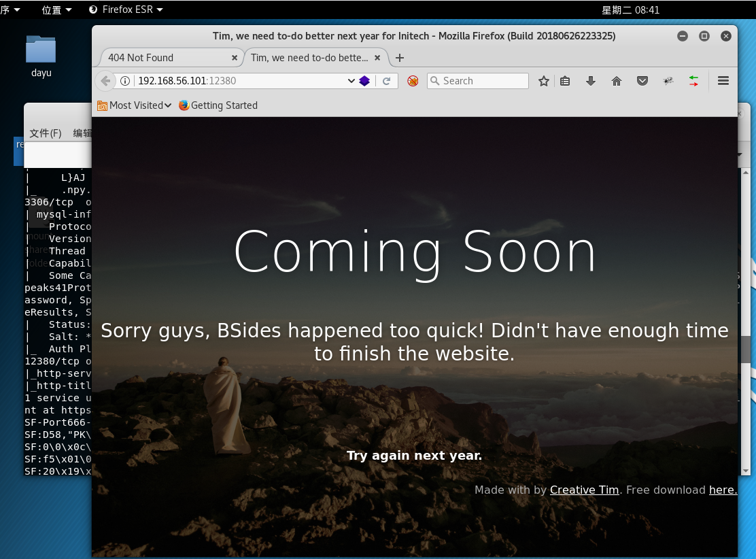
Task: Click the purple cube extension icon in the address bar
Action: (x=364, y=81)
